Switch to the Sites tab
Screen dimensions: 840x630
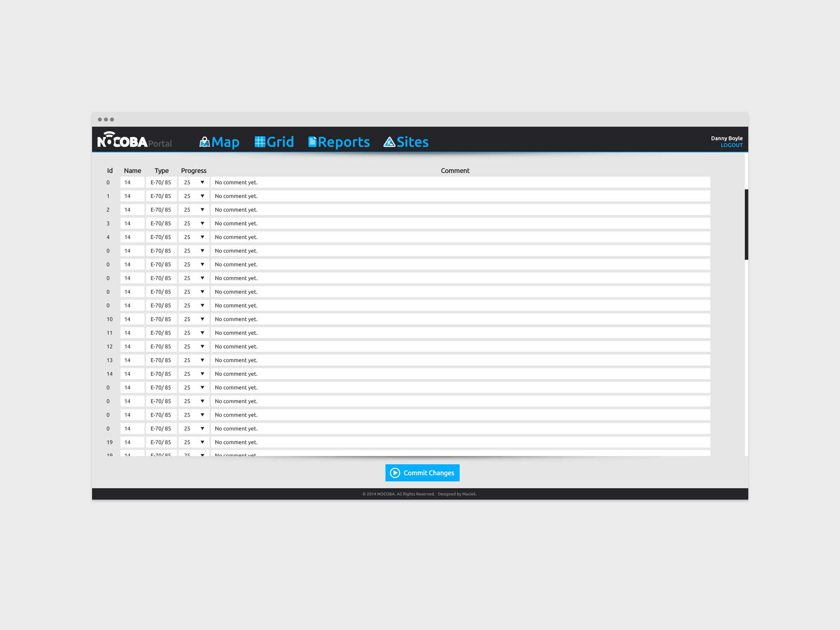coord(412,142)
